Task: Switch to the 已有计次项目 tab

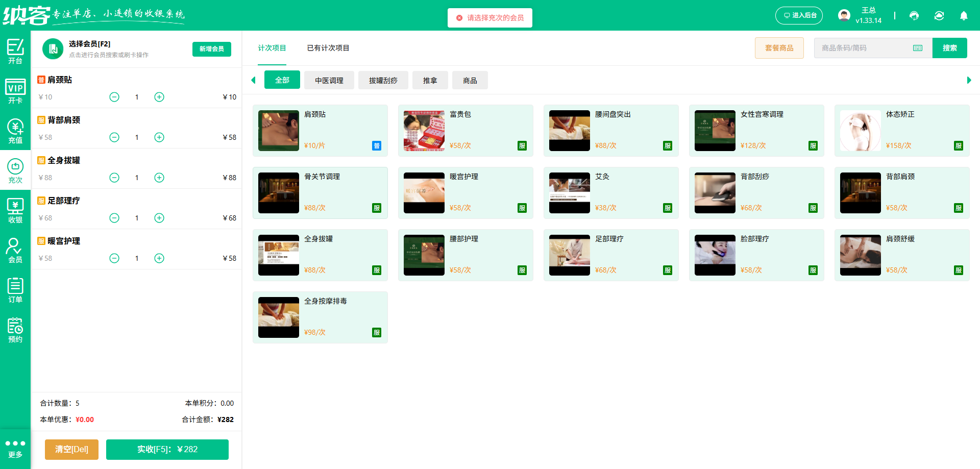Action: point(328,48)
